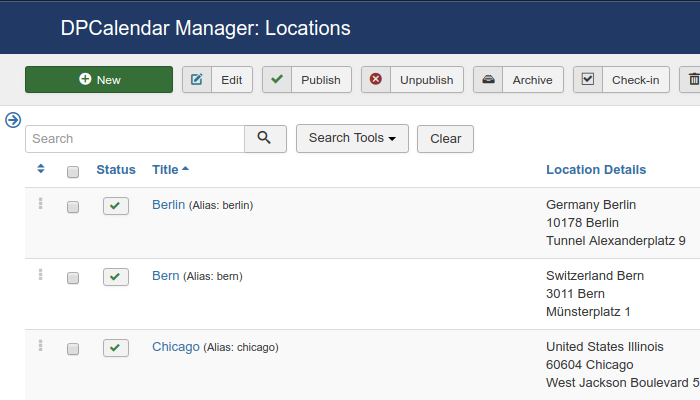Screen dimensions: 700x400
Task: Select the Berlin row checkbox
Action: click(73, 207)
